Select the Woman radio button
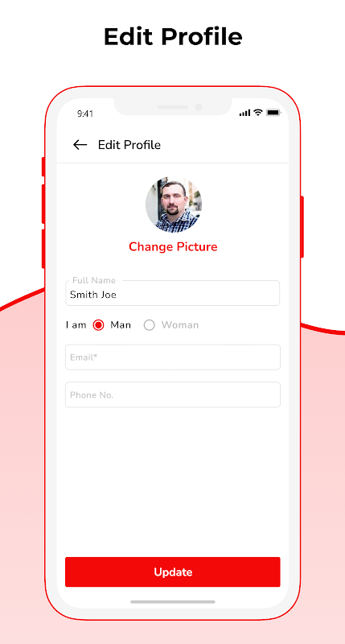Screen dimensions: 345x644 coord(149,325)
